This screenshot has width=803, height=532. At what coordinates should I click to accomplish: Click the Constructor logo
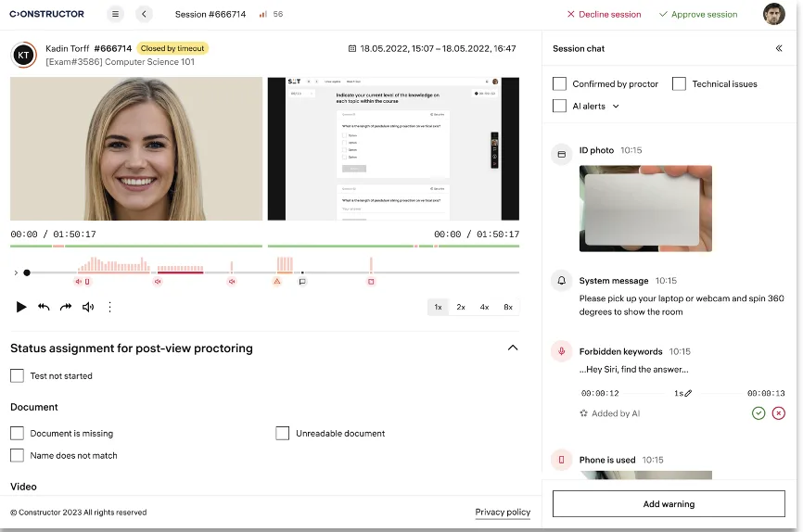[x=46, y=14]
